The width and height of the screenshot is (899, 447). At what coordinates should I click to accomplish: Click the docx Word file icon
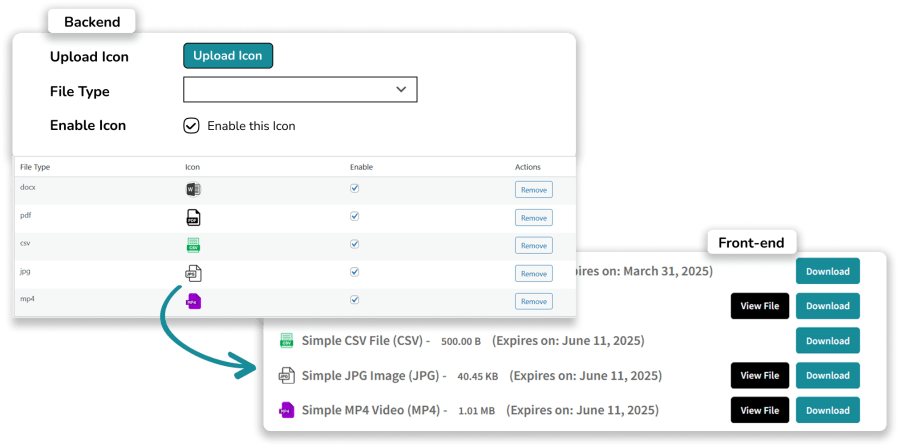click(193, 189)
